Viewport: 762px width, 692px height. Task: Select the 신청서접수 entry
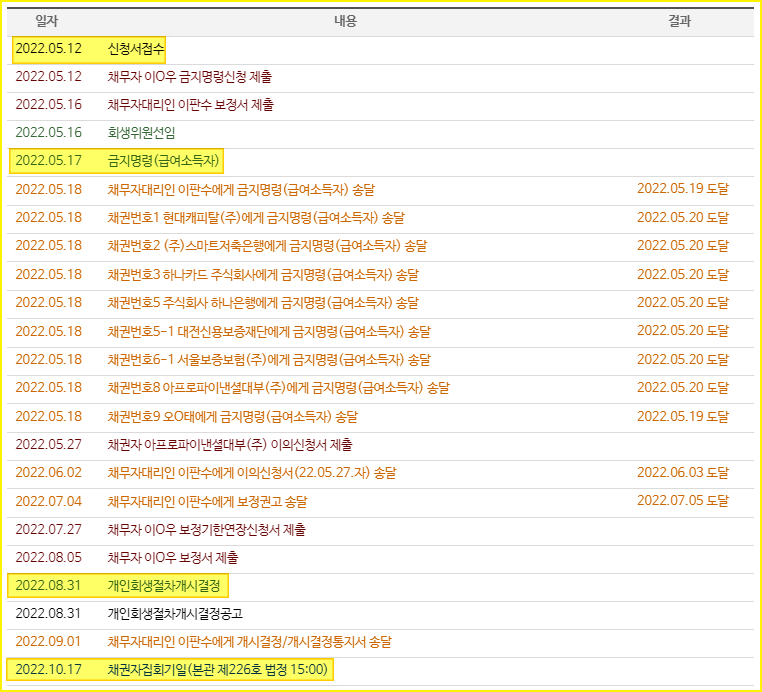(x=136, y=49)
